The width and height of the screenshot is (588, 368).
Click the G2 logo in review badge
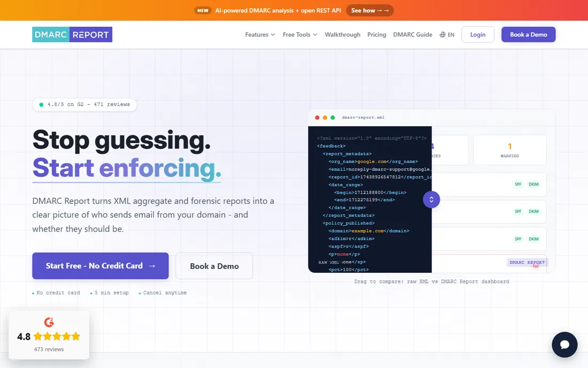pos(49,322)
